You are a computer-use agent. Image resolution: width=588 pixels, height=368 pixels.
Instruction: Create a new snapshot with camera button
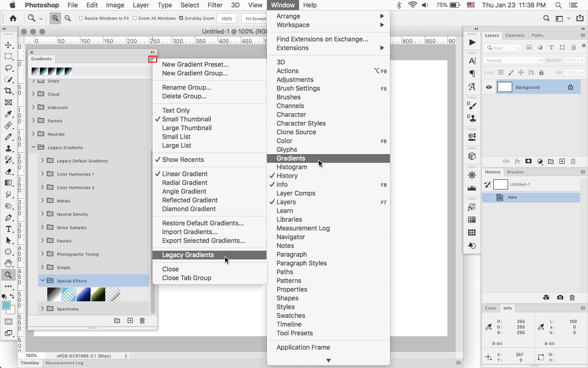pos(560,298)
